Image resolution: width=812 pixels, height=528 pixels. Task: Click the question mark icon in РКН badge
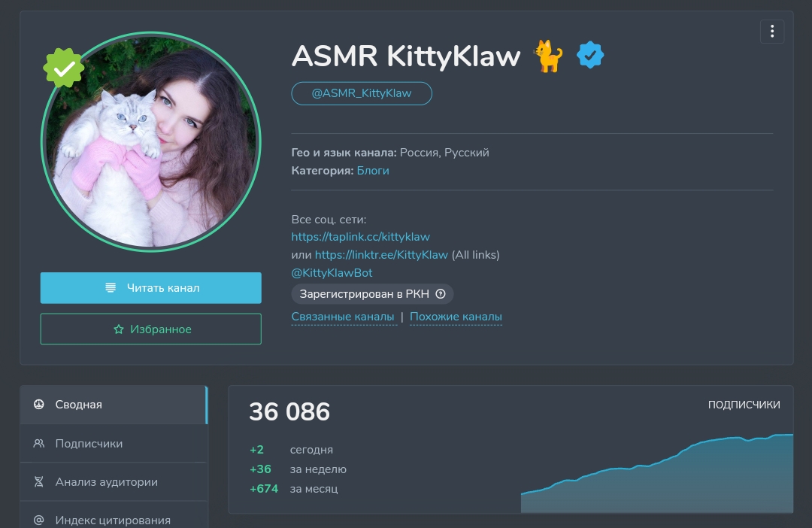point(441,294)
